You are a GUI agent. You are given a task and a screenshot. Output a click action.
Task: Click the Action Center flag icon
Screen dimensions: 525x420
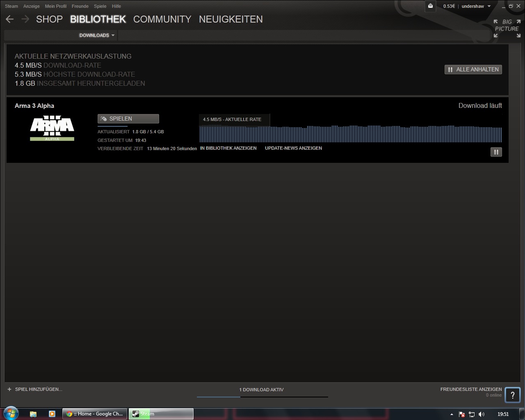click(x=462, y=414)
